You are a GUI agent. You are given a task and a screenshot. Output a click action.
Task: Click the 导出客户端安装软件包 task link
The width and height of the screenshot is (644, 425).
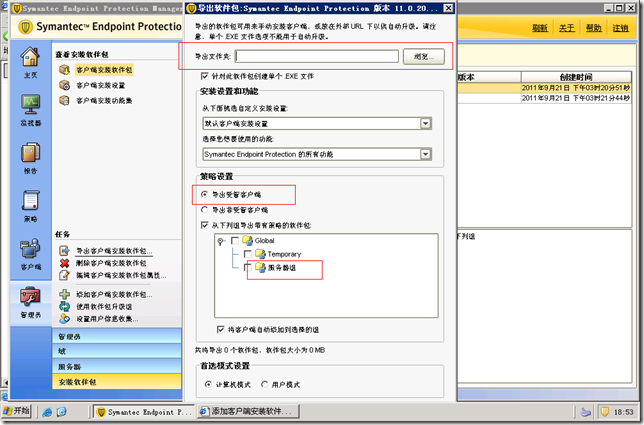tap(115, 251)
